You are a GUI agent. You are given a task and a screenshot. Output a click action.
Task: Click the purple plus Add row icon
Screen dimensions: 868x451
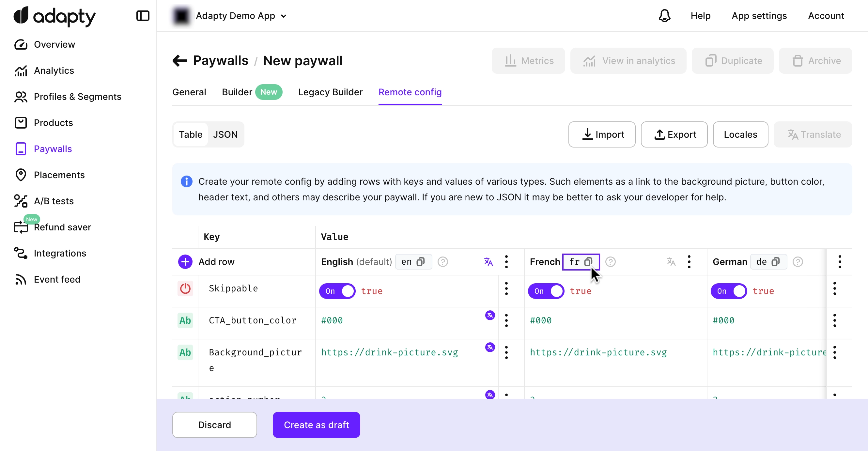click(x=185, y=262)
